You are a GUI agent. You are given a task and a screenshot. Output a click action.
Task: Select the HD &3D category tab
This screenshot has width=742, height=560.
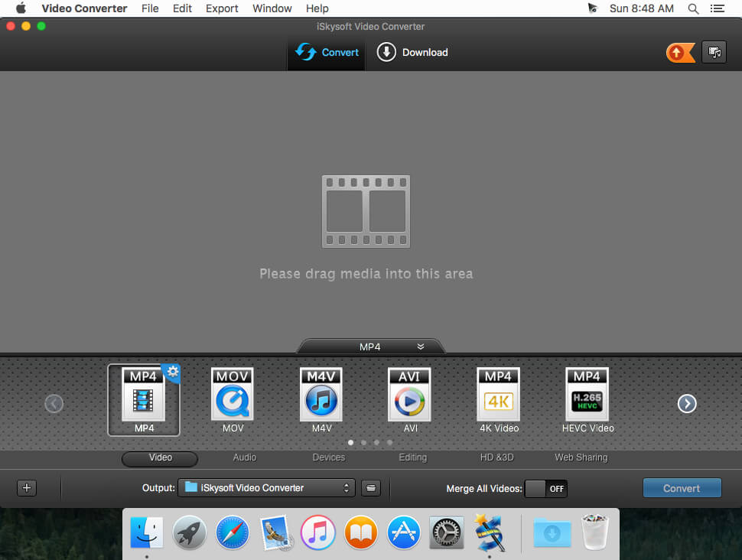tap(496, 457)
